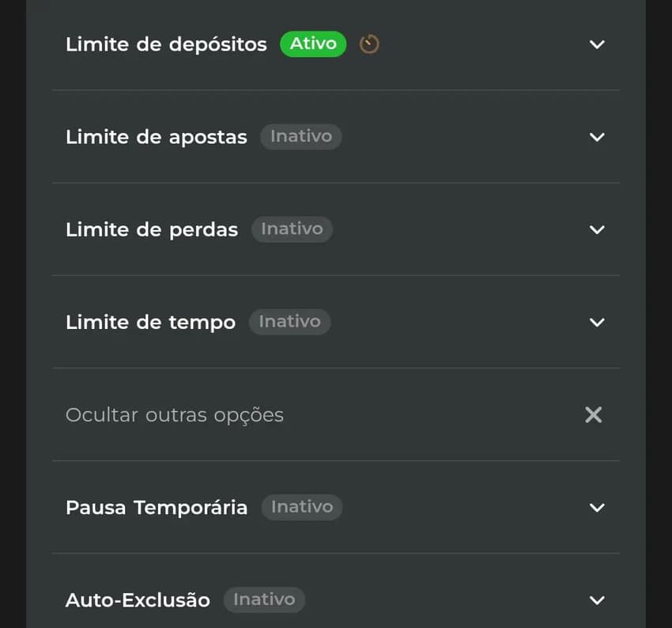This screenshot has width=672, height=628.
Task: Click the chevron icon for Limite de depósitos
Action: coord(597,45)
